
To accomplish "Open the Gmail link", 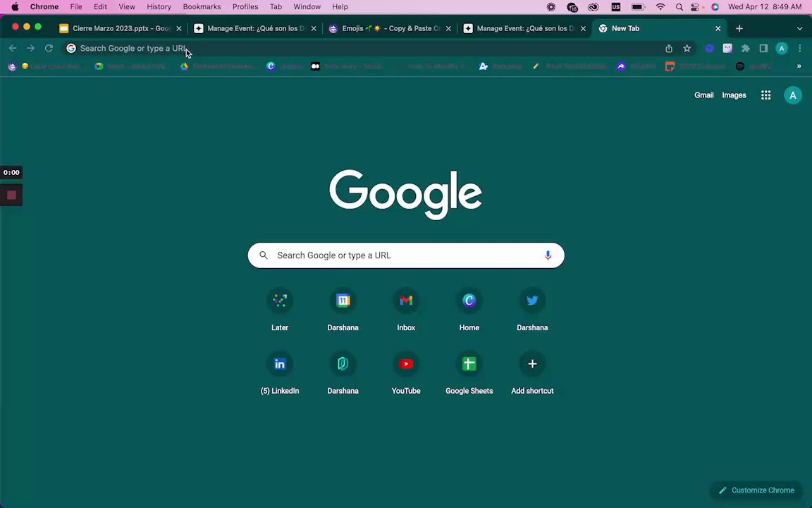I will click(703, 95).
